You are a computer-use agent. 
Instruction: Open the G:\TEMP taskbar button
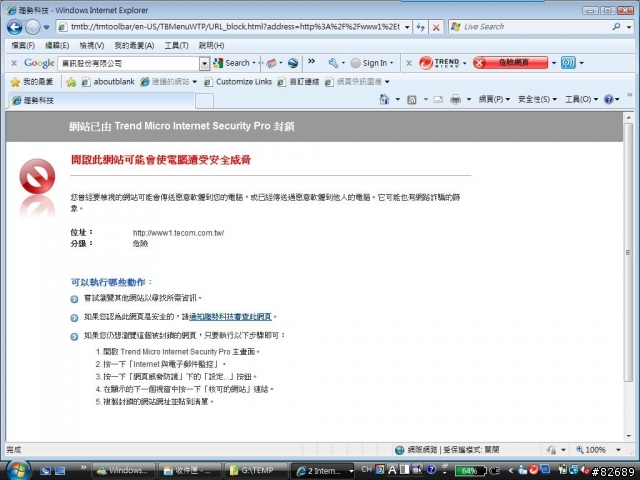pos(256,471)
